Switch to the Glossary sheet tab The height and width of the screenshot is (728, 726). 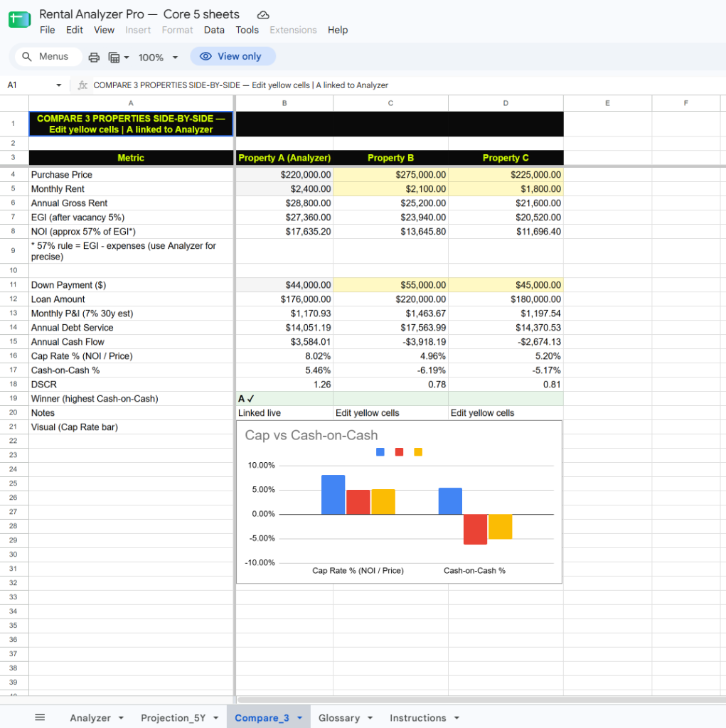tap(339, 718)
